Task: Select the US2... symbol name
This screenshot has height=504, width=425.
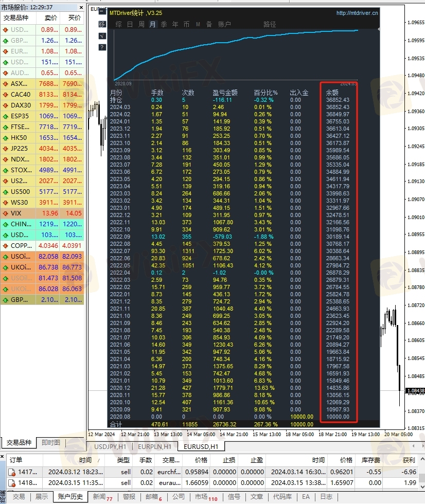Action: coord(19,181)
